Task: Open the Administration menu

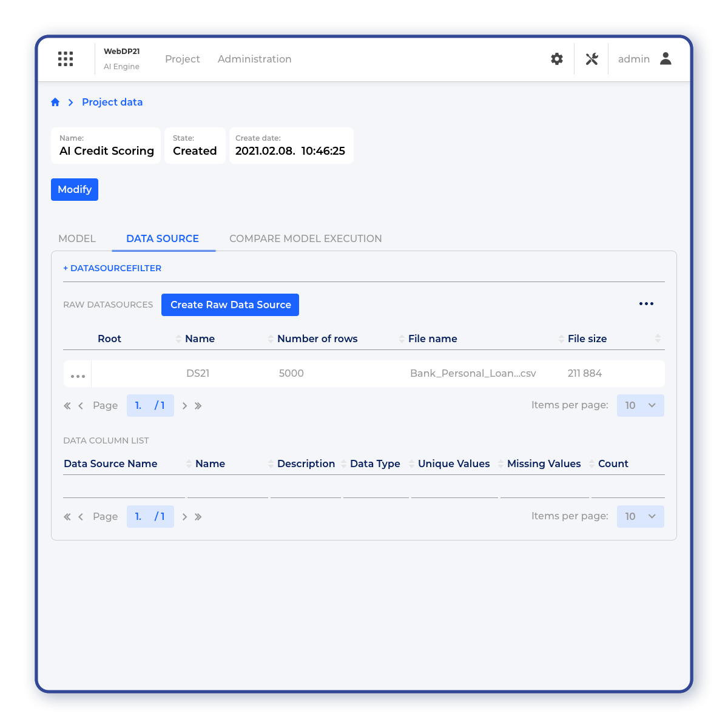Action: pos(254,59)
